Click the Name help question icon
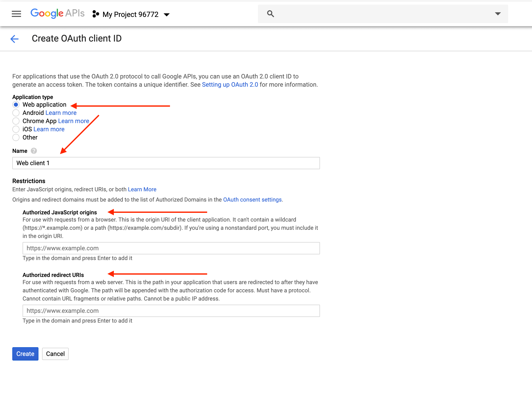This screenshot has width=532, height=399. point(34,151)
